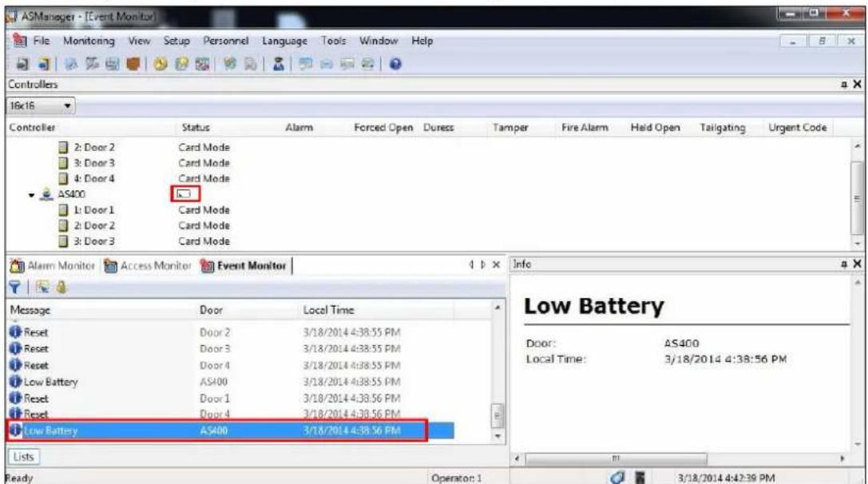Click the AS400 battery status icon
868x484 pixels.
[184, 194]
